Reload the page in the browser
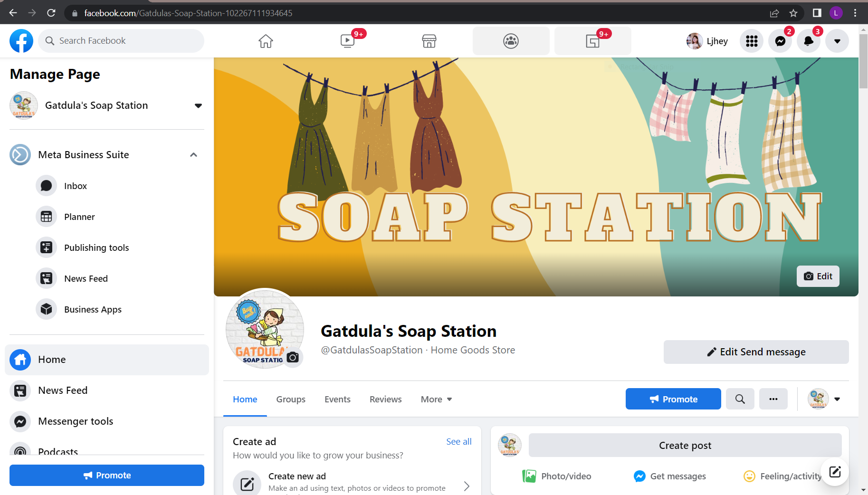 pyautogui.click(x=51, y=13)
